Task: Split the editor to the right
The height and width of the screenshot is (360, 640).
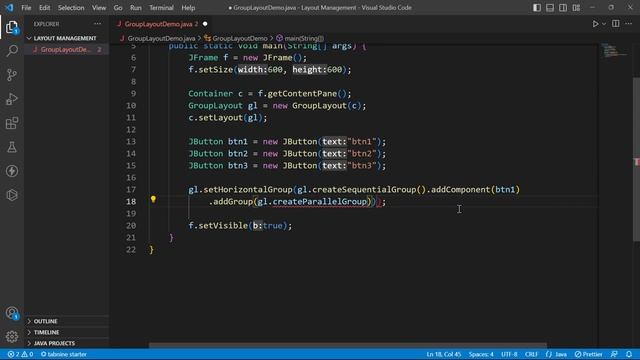Action: [616, 24]
